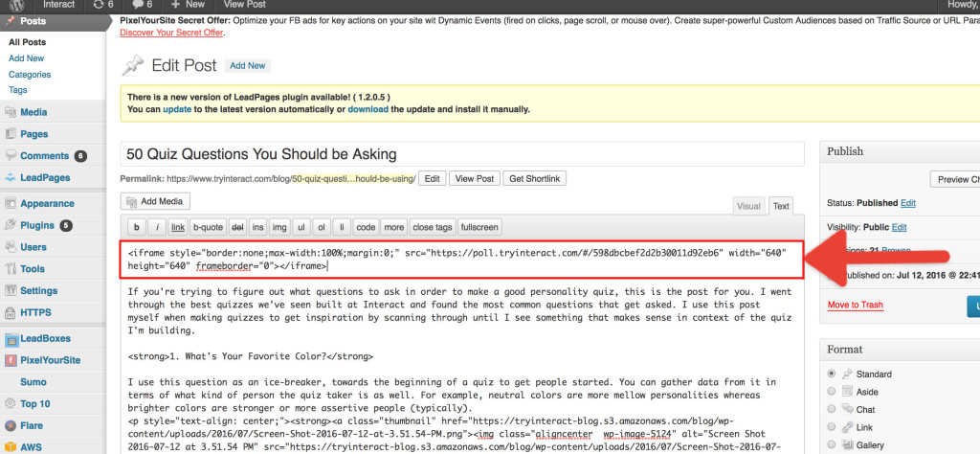The width and height of the screenshot is (980, 454).
Task: Click Edit link next to Visibility Public
Action: (900, 228)
